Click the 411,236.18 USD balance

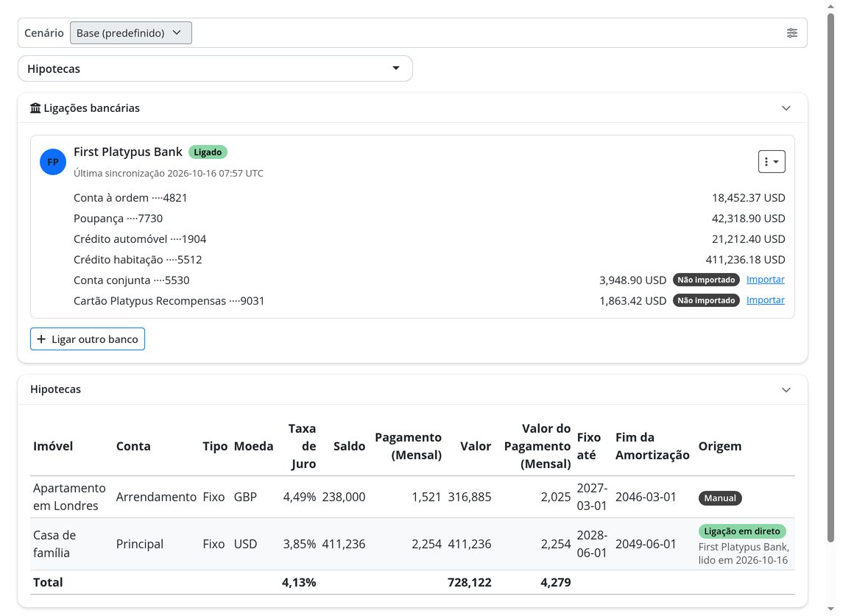coord(745,260)
